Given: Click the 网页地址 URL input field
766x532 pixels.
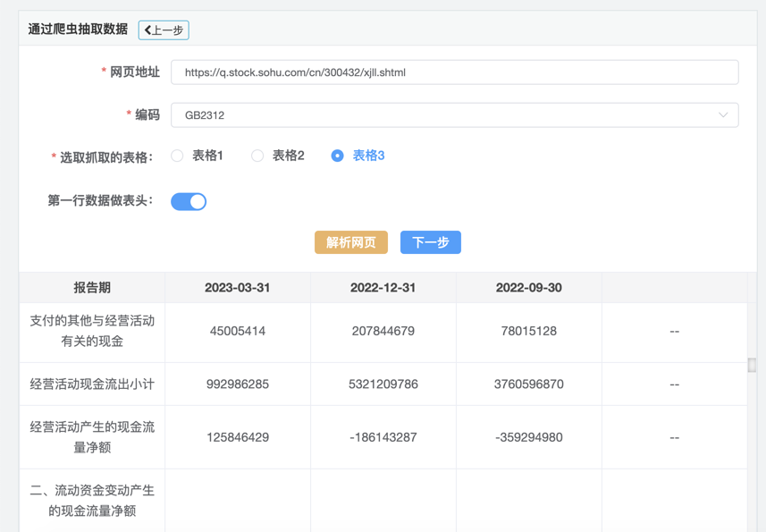Looking at the screenshot, I should click(454, 72).
